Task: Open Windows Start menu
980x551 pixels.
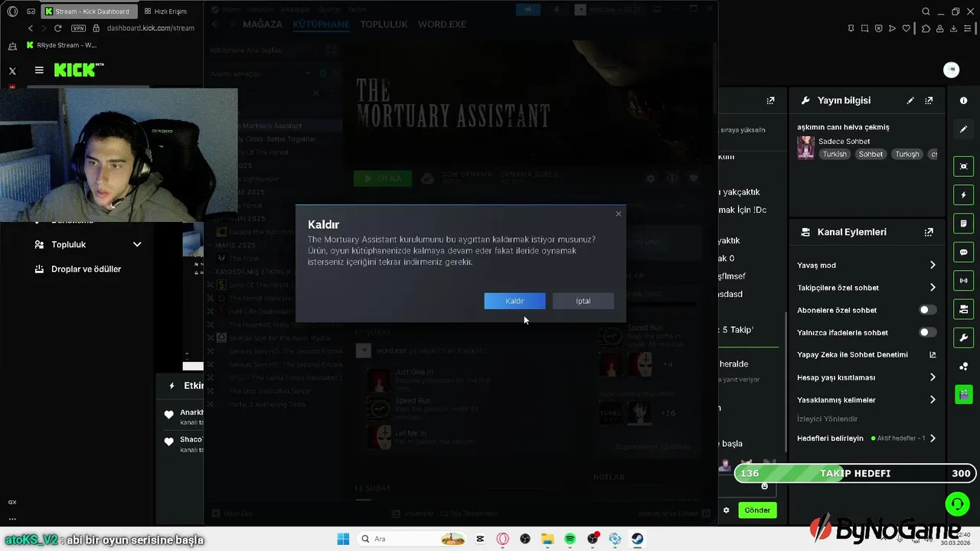Action: [343, 539]
